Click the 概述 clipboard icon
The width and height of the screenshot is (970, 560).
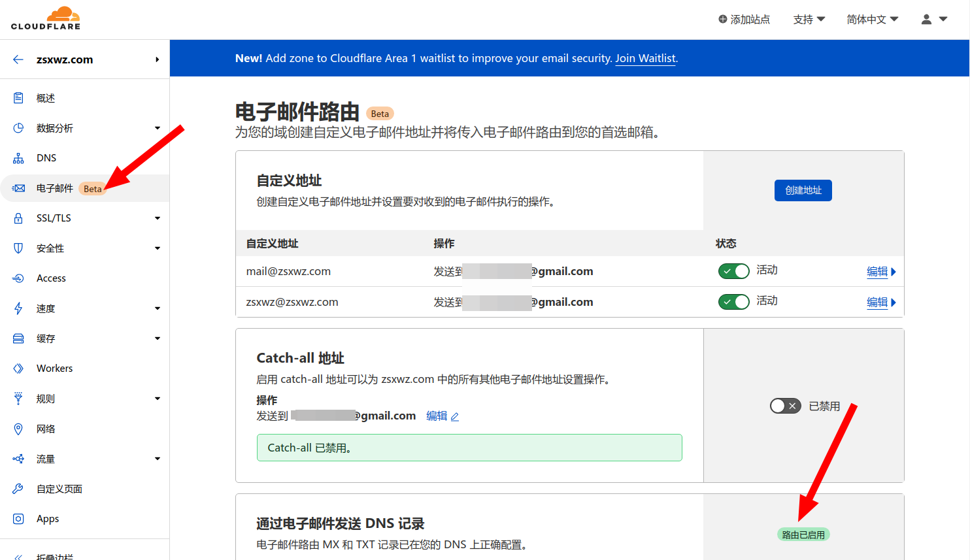pos(18,98)
